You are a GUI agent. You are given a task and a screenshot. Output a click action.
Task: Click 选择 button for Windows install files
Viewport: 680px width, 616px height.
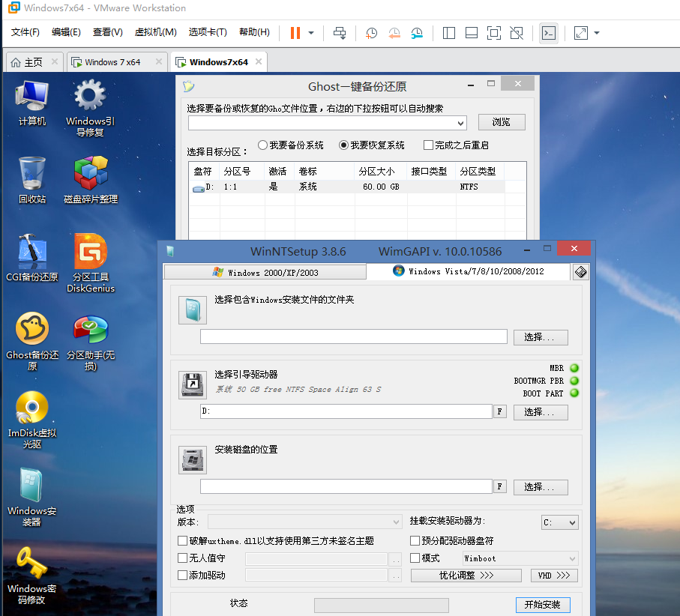pyautogui.click(x=541, y=337)
